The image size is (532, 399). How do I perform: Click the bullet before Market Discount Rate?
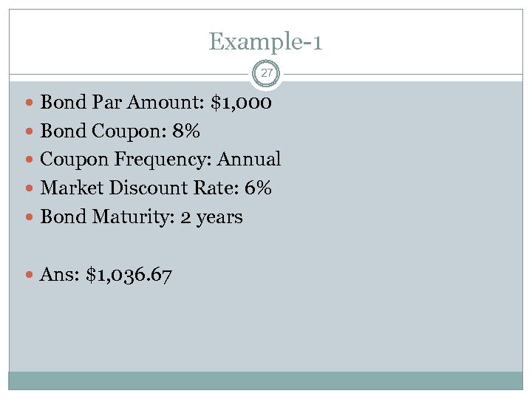(x=30, y=188)
